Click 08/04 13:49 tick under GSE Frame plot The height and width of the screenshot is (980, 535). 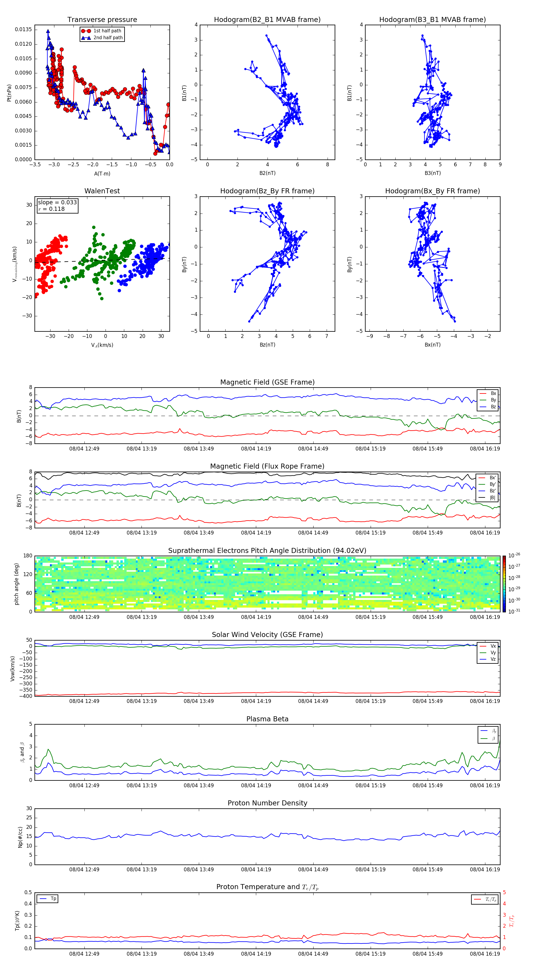coord(199,449)
